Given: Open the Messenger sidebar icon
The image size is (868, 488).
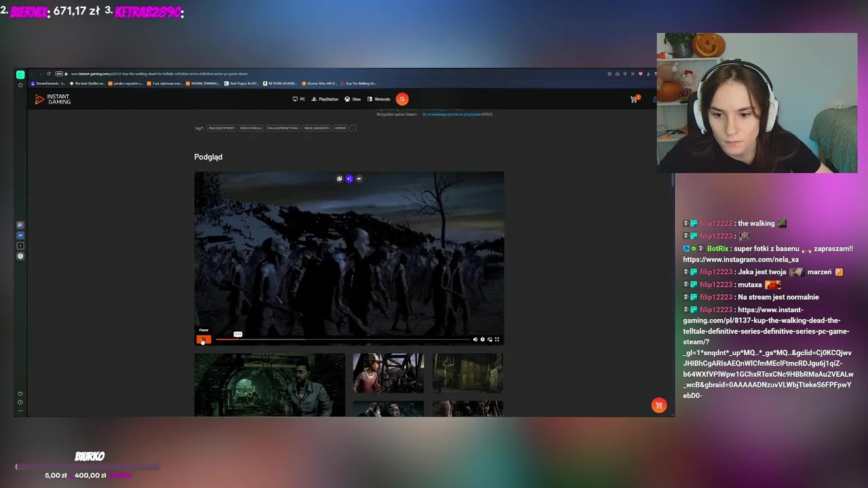Looking at the screenshot, I should point(20,235).
